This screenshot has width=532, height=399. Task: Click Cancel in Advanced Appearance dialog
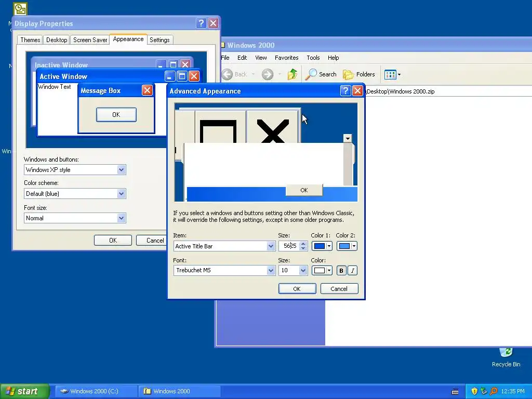[339, 289]
